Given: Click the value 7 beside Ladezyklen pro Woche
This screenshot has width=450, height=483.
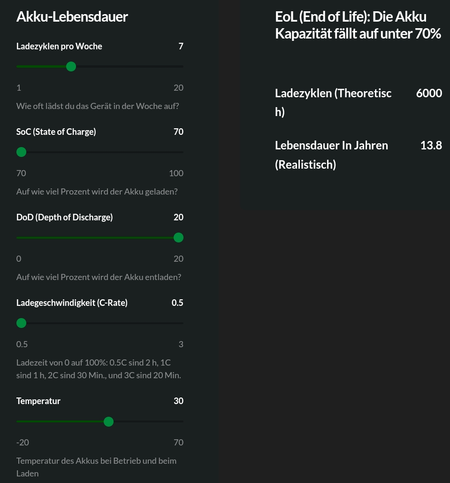Looking at the screenshot, I should coord(181,46).
